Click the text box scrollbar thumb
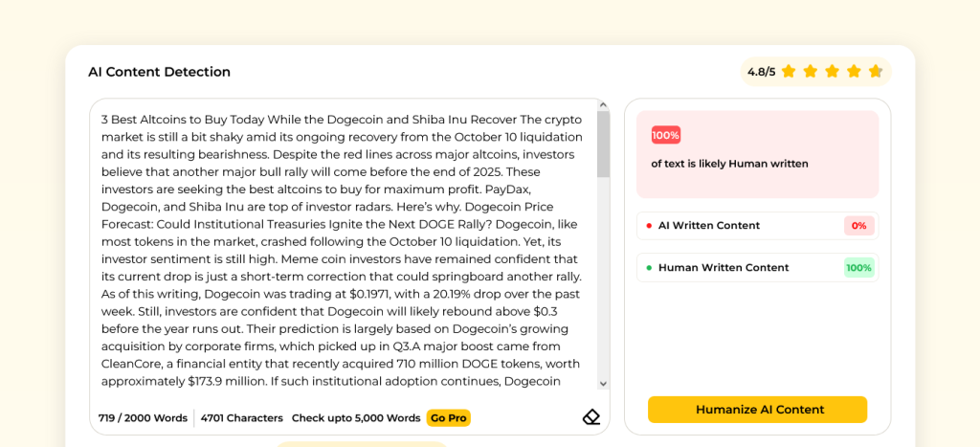The height and width of the screenshot is (447, 980). (603, 144)
